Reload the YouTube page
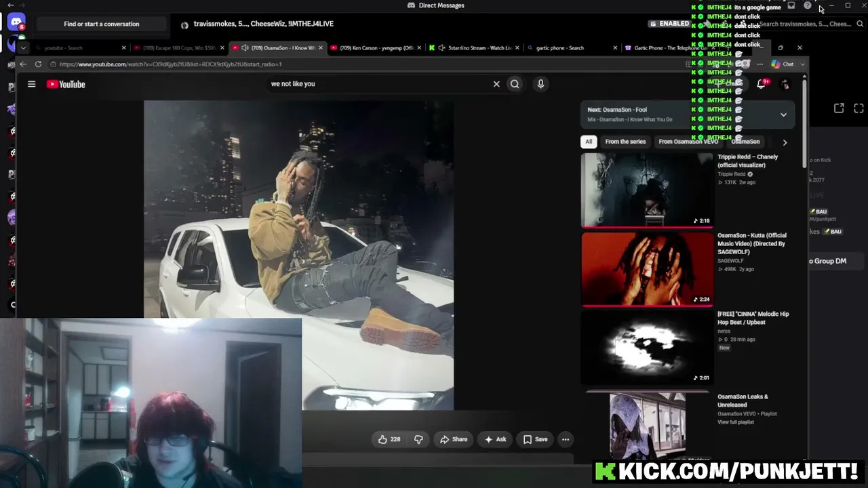The image size is (868, 488). pos(38,64)
